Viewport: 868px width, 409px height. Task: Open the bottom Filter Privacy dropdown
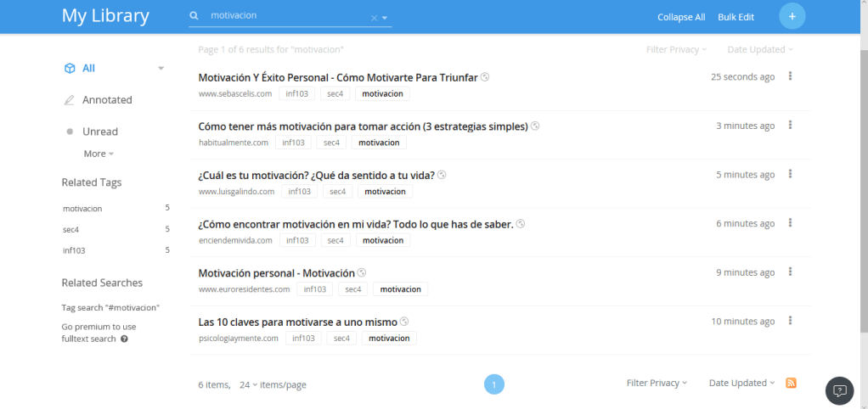[x=657, y=384]
